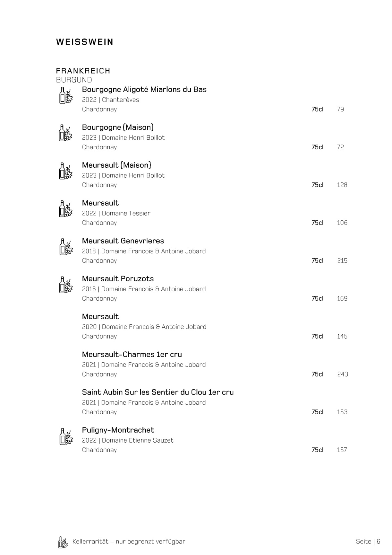This screenshot has width=392, height=555.
Task: Click the bottle icon beside Meursault Genevrieres
Action: [x=66, y=247]
